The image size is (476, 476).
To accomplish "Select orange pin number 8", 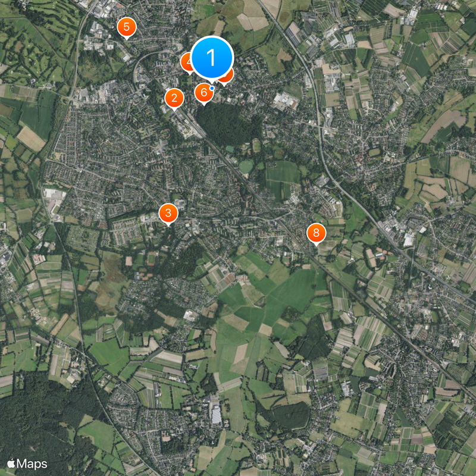I will tap(317, 233).
